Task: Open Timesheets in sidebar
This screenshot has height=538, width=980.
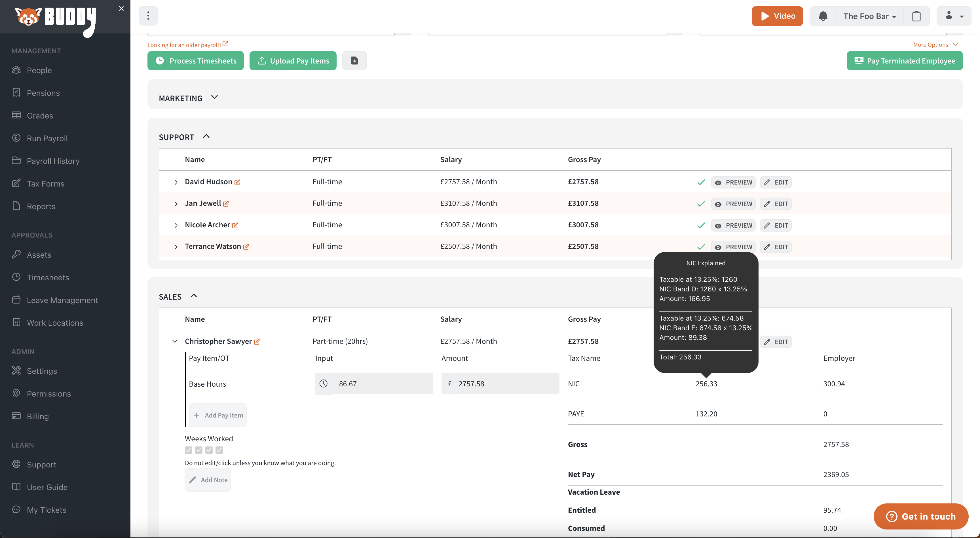Action: 48,278
